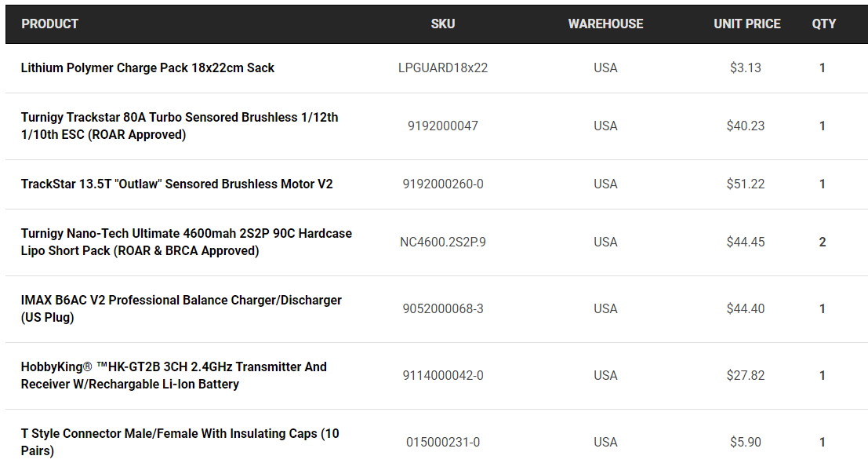Open T Style Connector Male/Female product
Screen dimensions: 868x474
point(180,442)
